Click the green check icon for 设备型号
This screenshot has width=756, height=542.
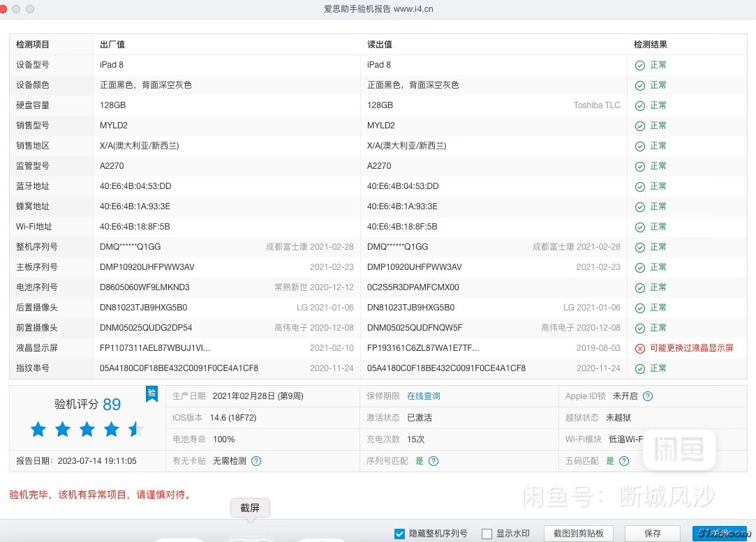point(639,65)
